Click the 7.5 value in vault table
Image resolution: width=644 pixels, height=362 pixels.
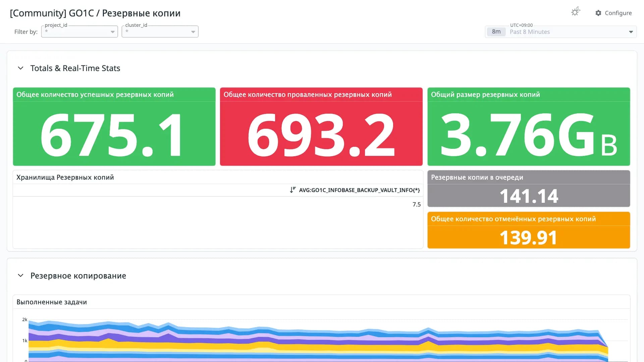[x=416, y=204]
